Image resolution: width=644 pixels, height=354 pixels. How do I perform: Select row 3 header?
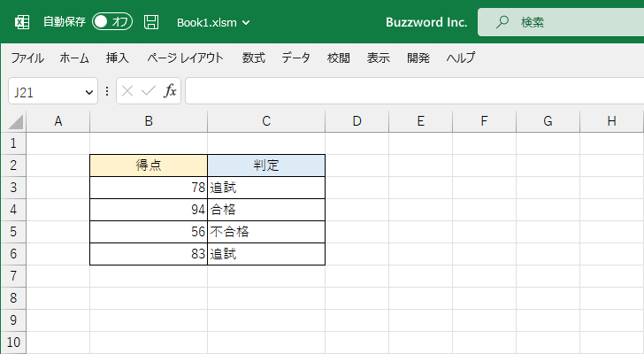coord(13,188)
